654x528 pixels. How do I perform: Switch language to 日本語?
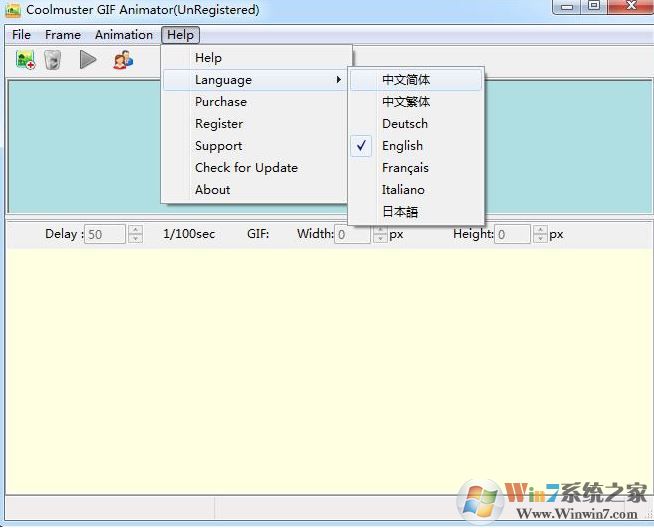(416, 212)
